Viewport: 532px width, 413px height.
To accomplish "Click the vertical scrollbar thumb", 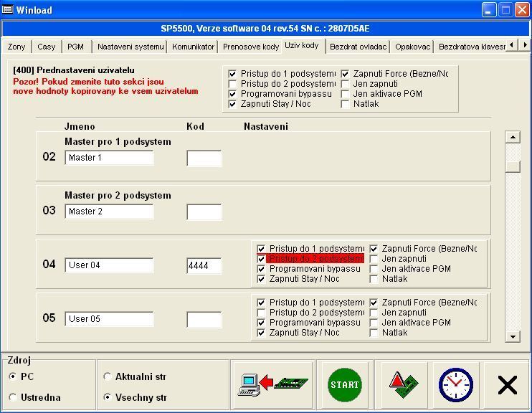I will (x=512, y=166).
